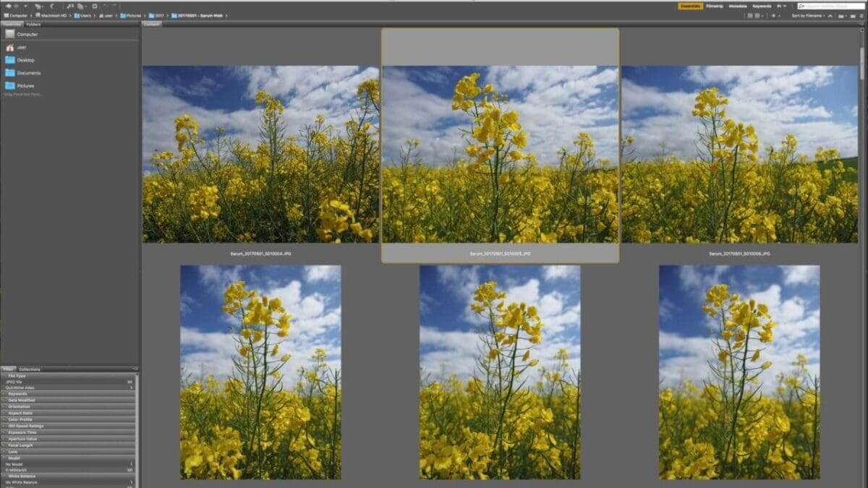This screenshot has height=488, width=868.
Task: Click the Computer icon in Favorites panel
Action: [x=10, y=34]
